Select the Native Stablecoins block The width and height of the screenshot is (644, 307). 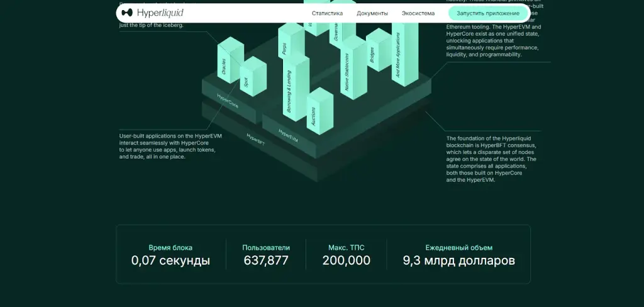pyautogui.click(x=352, y=67)
